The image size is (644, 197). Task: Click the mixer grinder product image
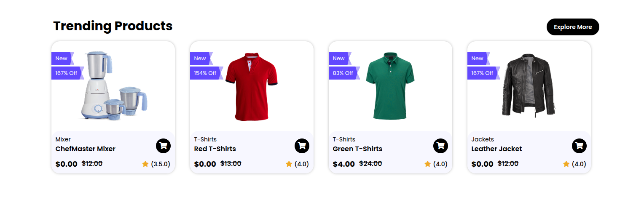click(113, 86)
